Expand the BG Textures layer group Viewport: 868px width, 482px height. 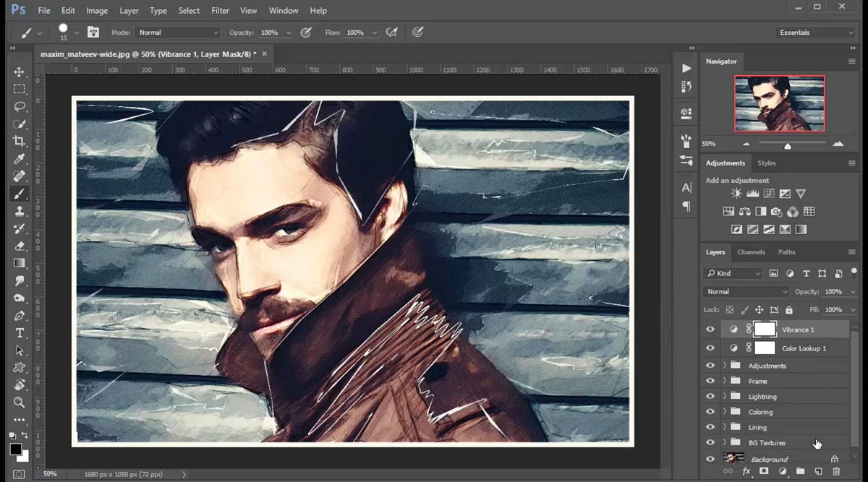tap(724, 442)
